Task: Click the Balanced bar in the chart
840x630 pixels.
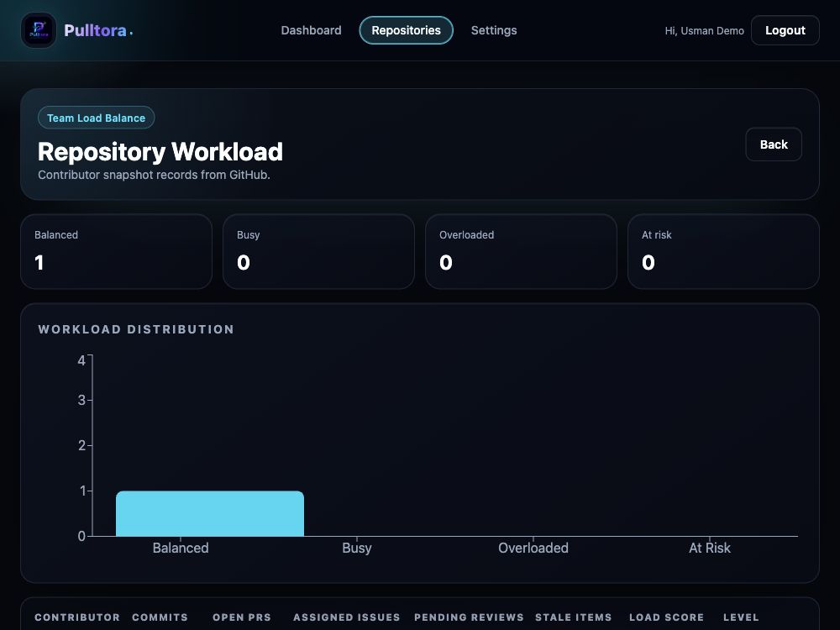Action: point(210,514)
